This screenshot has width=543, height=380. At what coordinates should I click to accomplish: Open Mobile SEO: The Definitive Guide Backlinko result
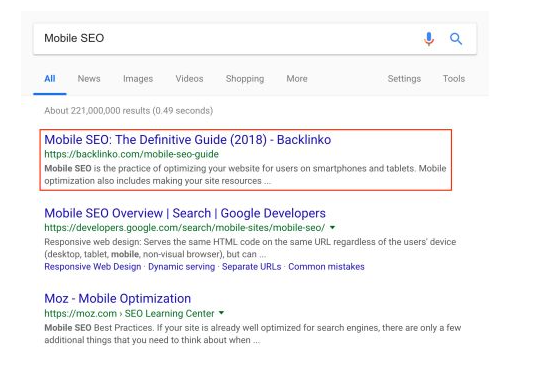pyautogui.click(x=188, y=140)
